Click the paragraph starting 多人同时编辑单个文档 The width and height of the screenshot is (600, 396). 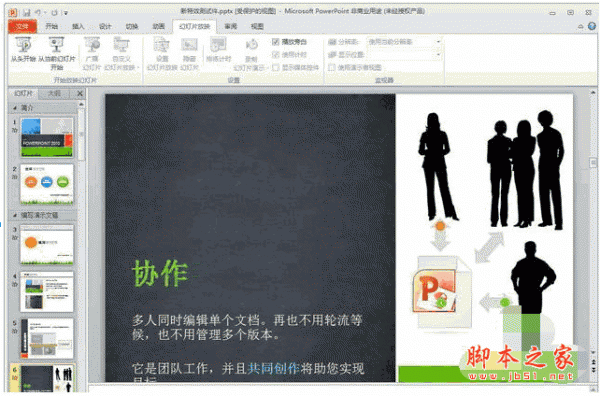tap(247, 327)
